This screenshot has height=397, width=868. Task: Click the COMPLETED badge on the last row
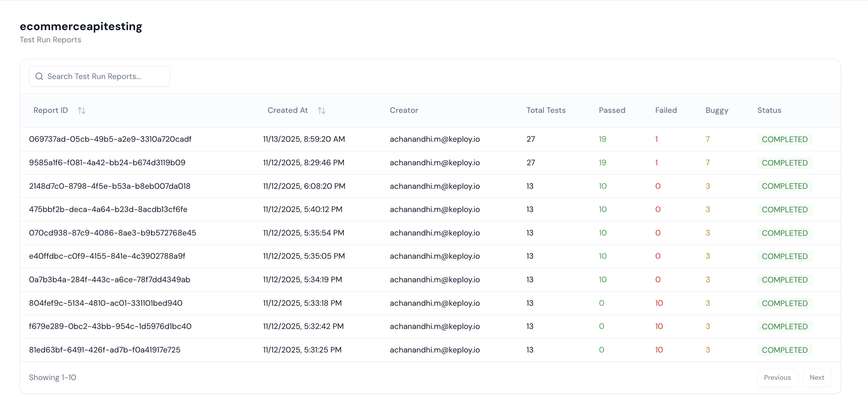785,350
